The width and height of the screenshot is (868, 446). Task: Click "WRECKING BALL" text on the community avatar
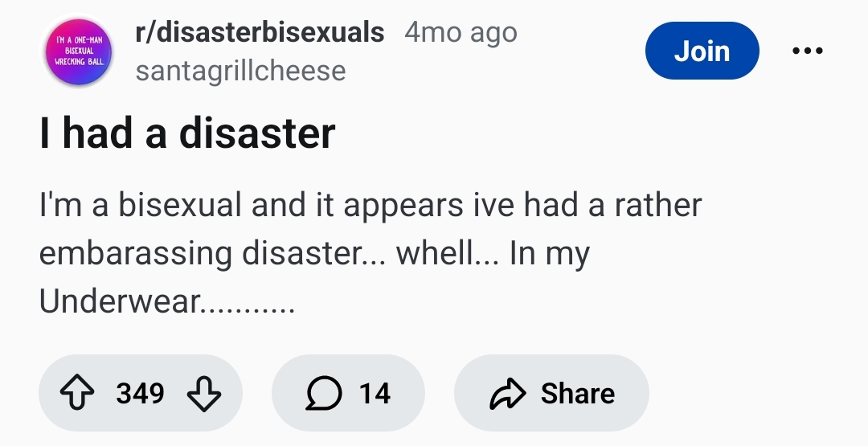[x=78, y=61]
